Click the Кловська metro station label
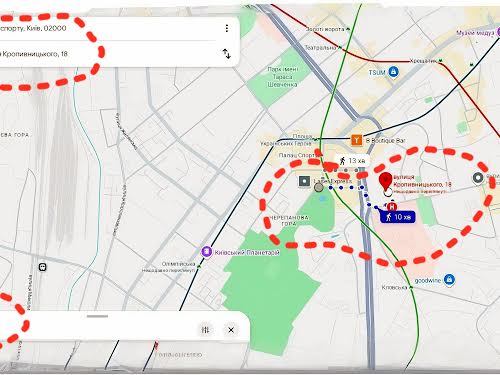The image size is (500, 375). (394, 287)
